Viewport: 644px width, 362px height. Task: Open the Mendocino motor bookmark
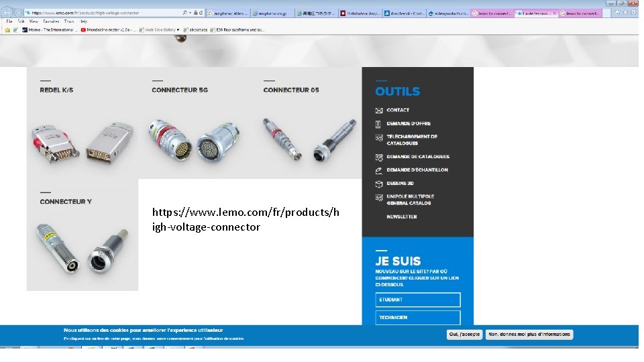coord(109,30)
